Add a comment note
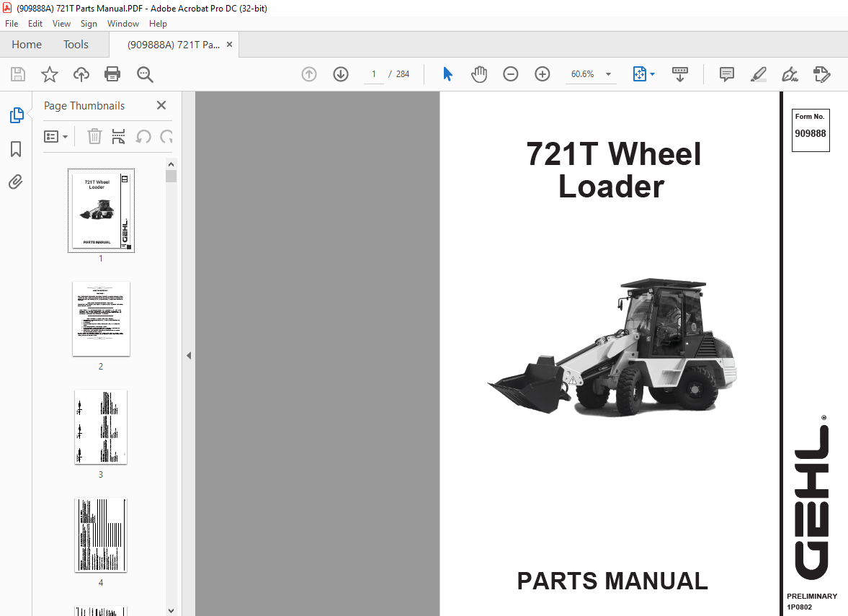848x616 pixels. (x=727, y=74)
